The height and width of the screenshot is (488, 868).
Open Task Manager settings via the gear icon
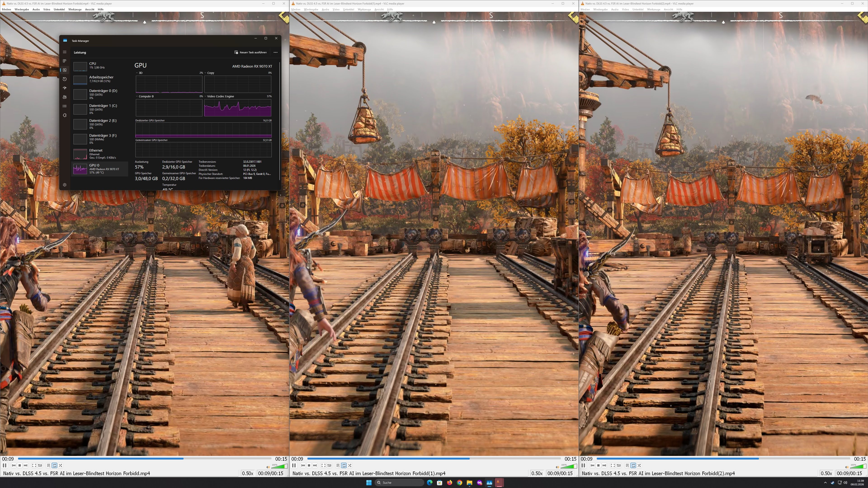65,185
